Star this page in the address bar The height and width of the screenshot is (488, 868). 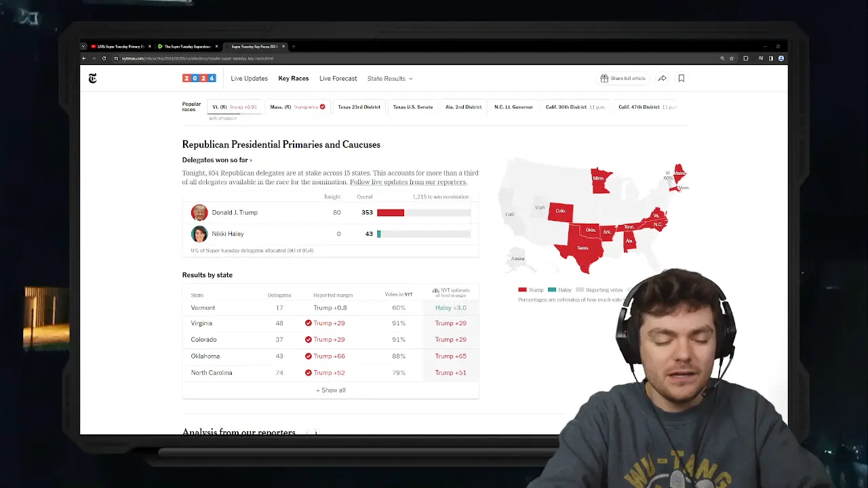coord(732,58)
